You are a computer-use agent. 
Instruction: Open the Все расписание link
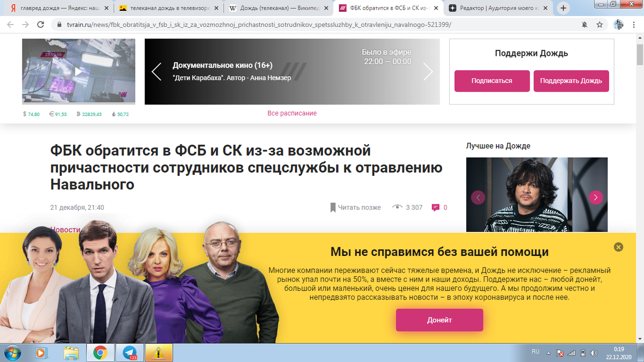click(292, 113)
